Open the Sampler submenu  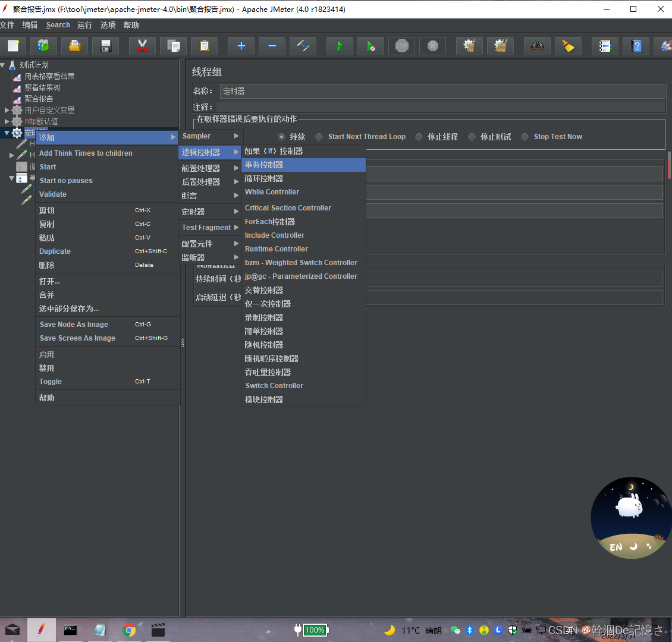coord(211,136)
